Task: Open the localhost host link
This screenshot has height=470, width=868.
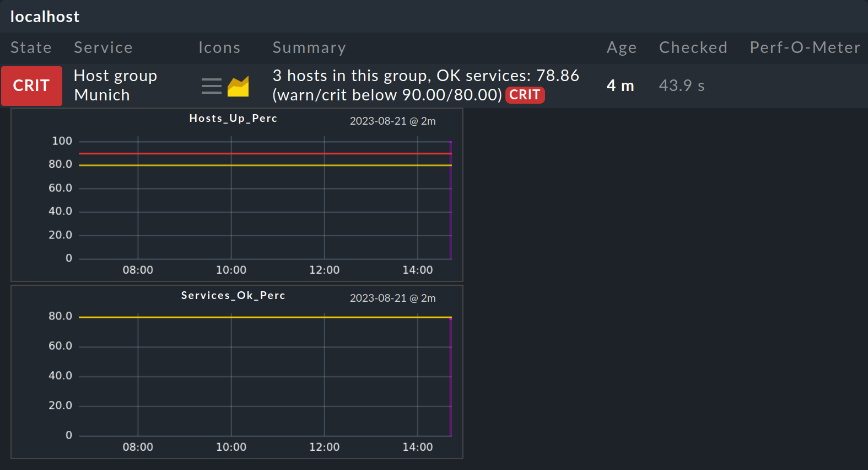Action: pos(45,17)
